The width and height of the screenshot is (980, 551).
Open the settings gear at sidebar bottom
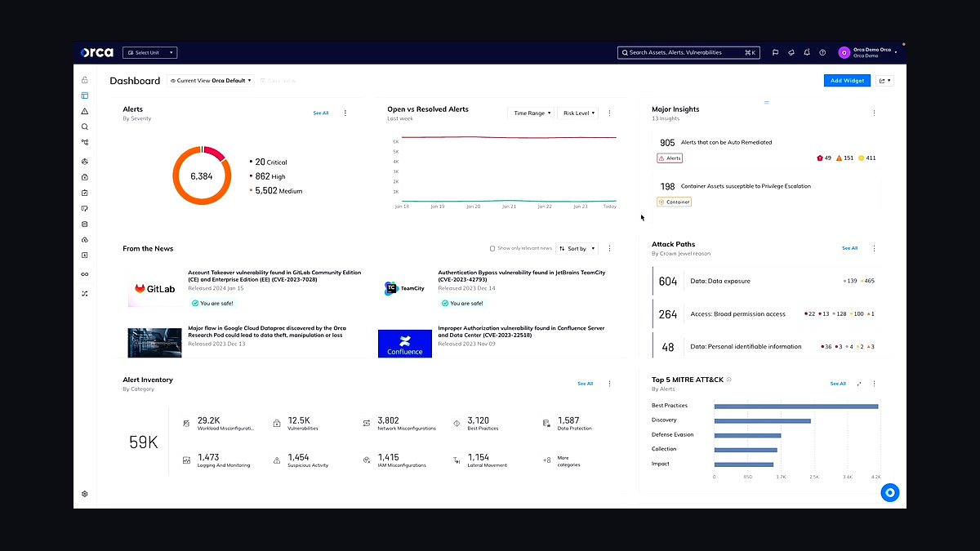(x=85, y=494)
